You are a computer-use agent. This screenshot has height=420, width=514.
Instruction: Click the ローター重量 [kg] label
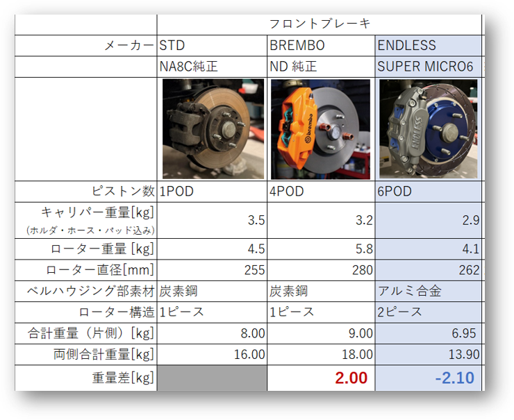click(x=102, y=249)
